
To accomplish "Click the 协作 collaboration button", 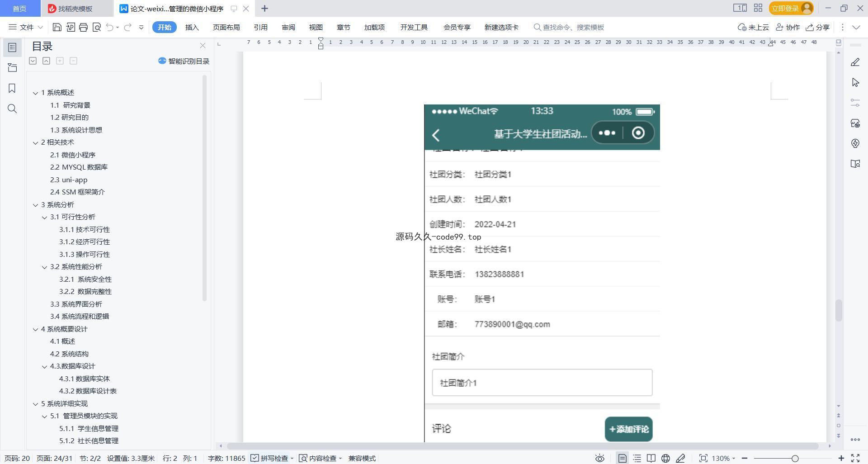I will (788, 27).
